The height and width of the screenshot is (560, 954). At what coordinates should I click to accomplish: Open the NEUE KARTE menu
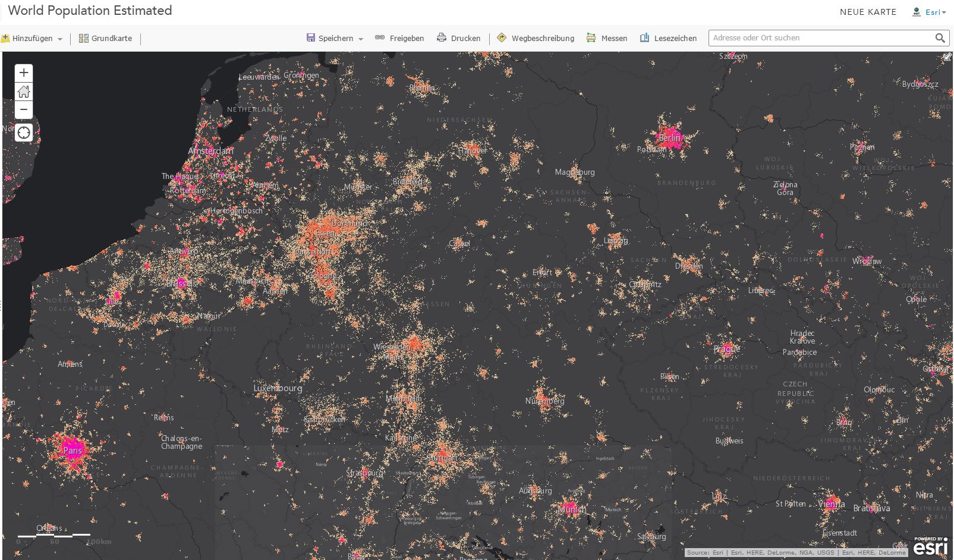tap(867, 11)
